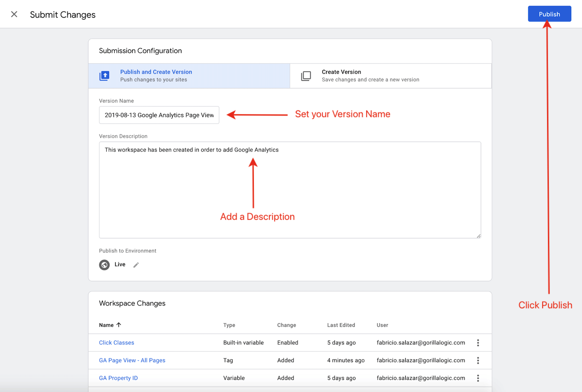Click inside the Version Description textarea
The height and width of the screenshot is (392, 582).
[290, 190]
